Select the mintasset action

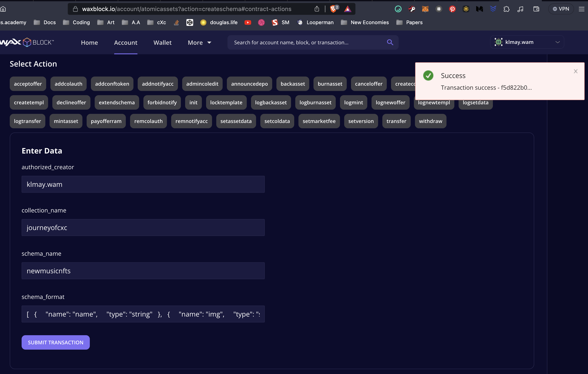coord(66,121)
